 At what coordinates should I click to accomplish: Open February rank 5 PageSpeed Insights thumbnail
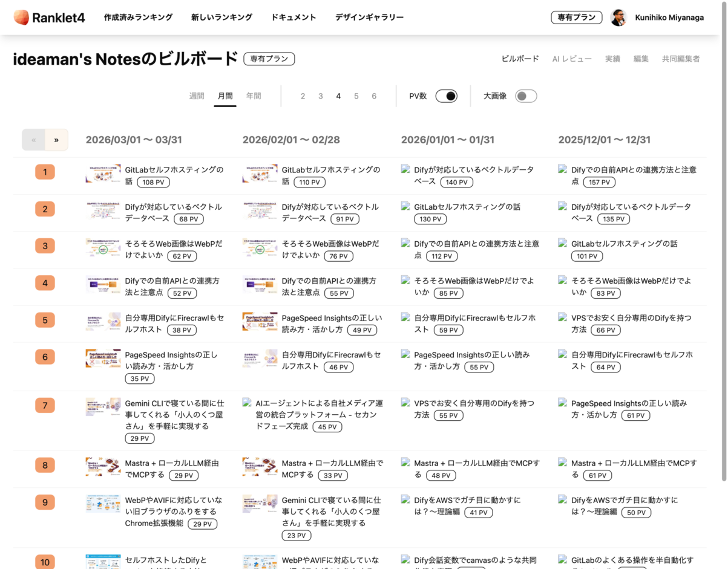[260, 321]
